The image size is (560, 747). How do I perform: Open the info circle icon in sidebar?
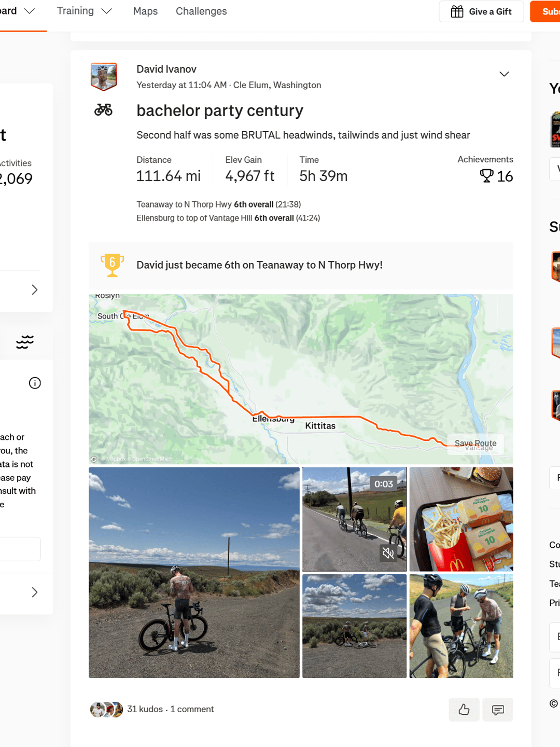[x=35, y=383]
